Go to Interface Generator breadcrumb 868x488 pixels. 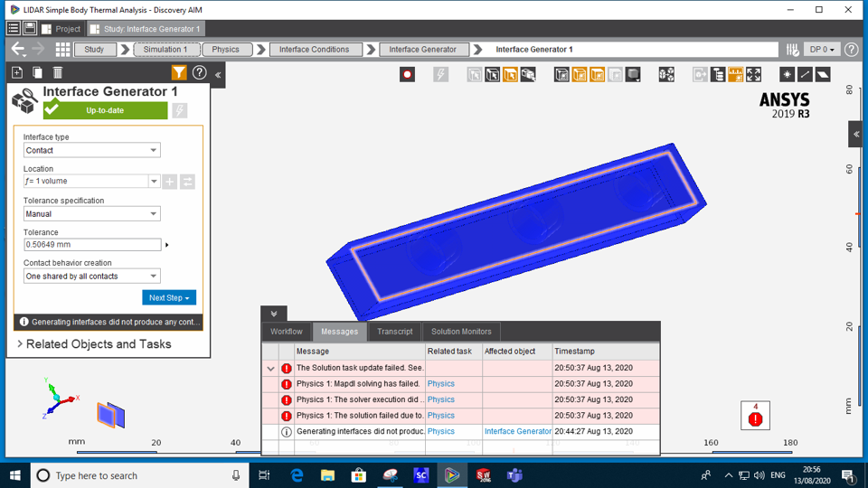click(x=422, y=49)
